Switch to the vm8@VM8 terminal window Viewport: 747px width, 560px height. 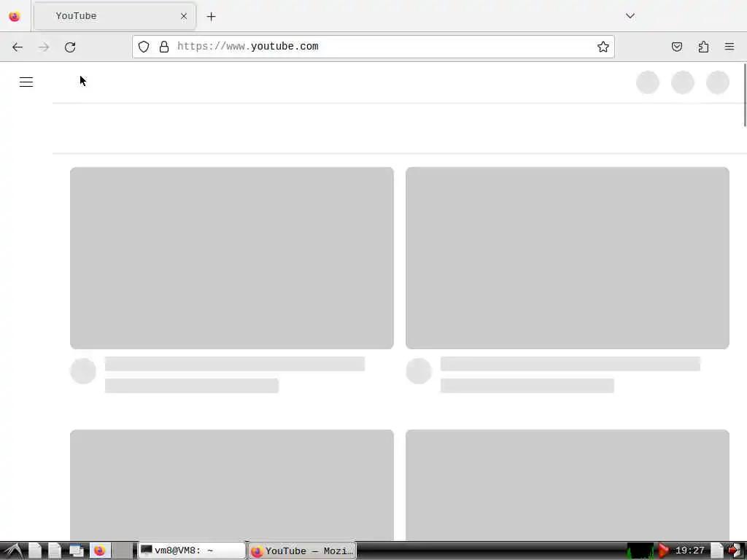pos(192,551)
